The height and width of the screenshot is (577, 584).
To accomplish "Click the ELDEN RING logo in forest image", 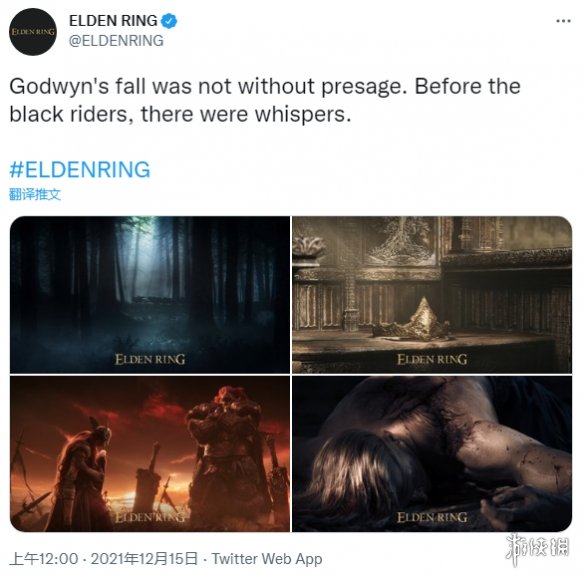I will tap(150, 359).
